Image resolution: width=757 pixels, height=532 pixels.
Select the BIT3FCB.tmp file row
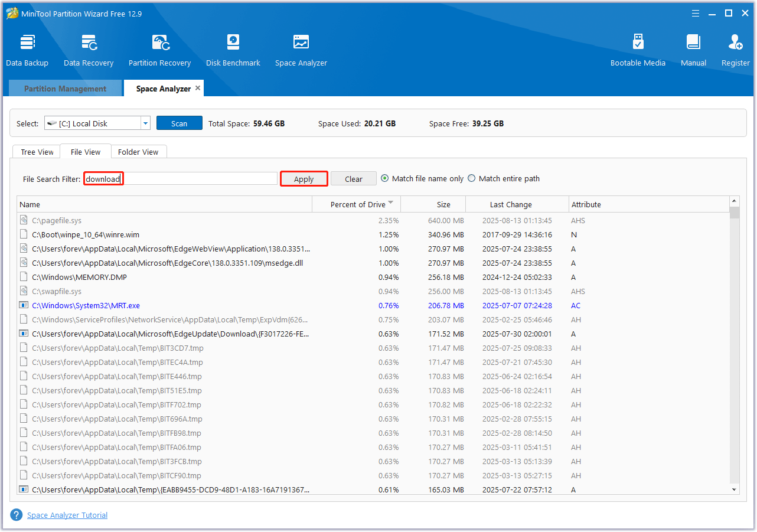(x=373, y=461)
